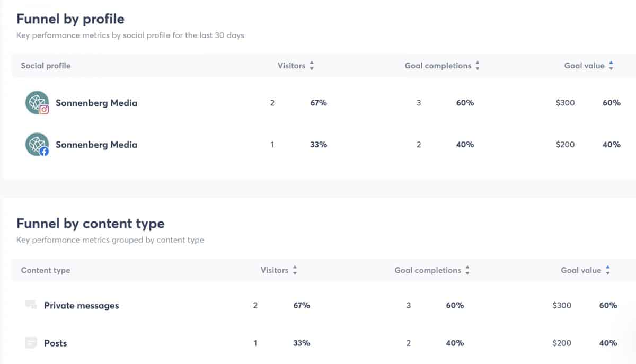Select the Private messages row label
Screen dimensions: 636x364
[82, 306]
